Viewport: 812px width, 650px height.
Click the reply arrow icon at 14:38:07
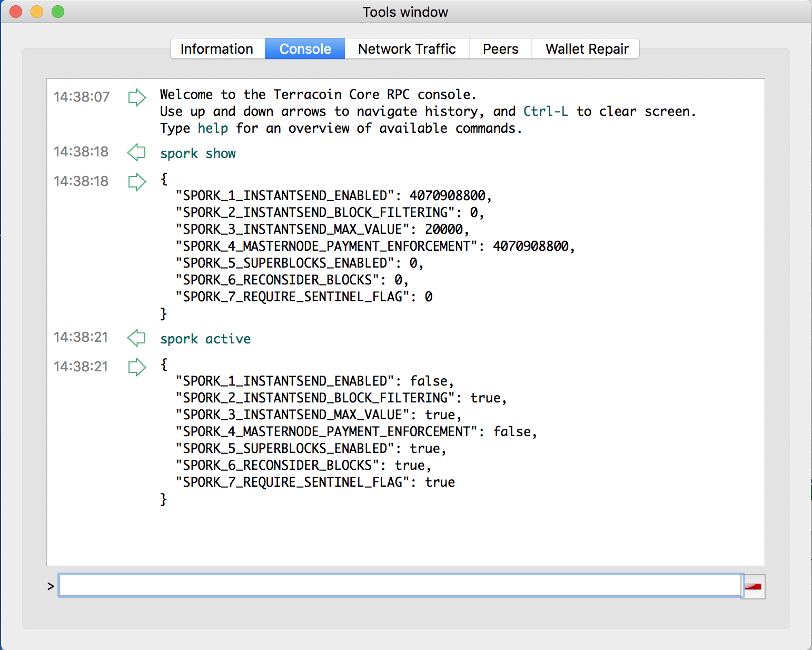137,97
